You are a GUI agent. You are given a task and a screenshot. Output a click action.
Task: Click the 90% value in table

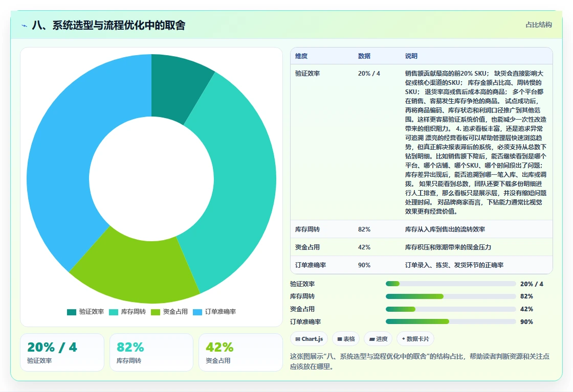click(364, 265)
